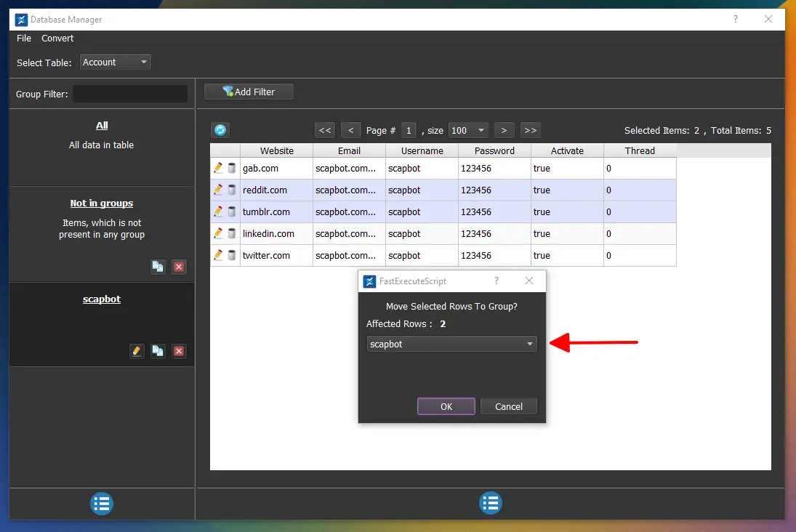
Task: Open the group list menu icon at bottom left
Action: [x=102, y=504]
